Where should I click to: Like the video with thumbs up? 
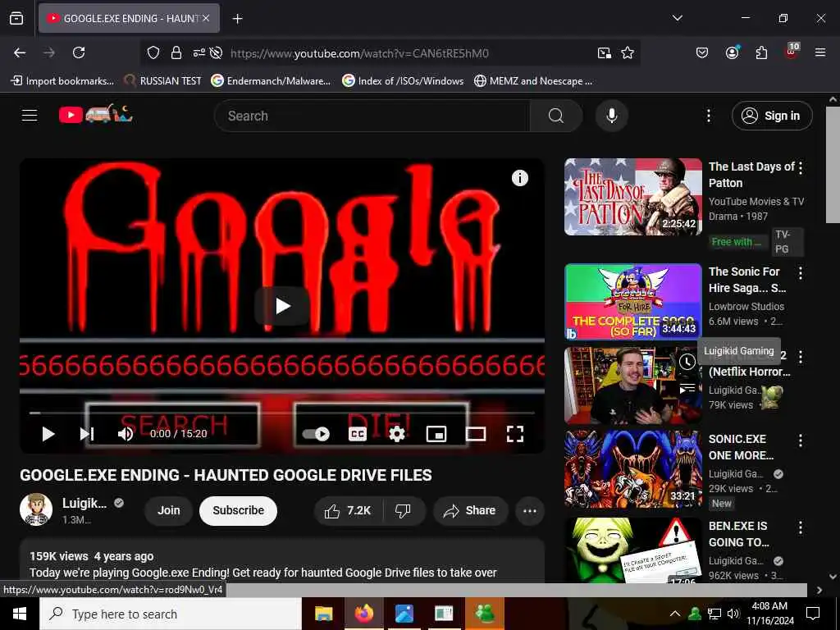coord(348,510)
